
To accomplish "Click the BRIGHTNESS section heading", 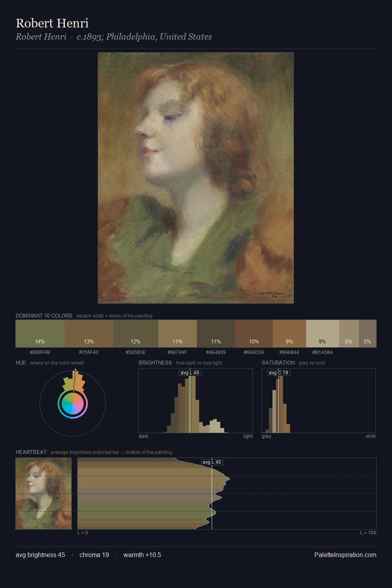I will pos(155,363).
